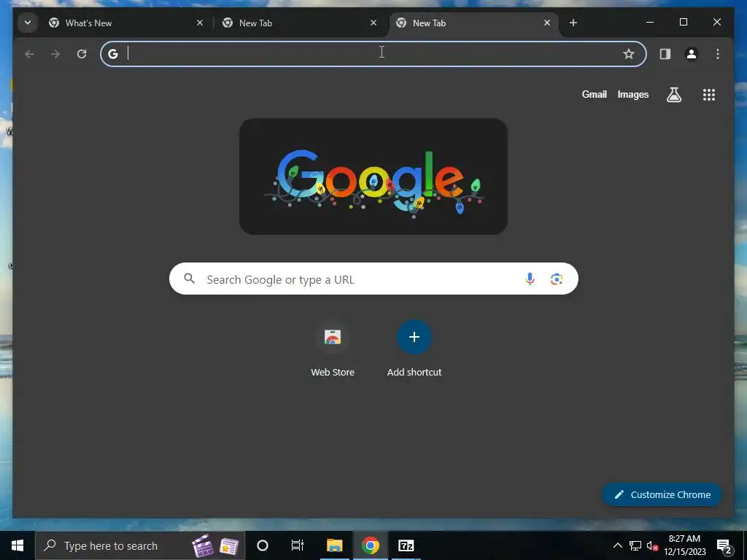Go back using the back arrow
The width and height of the screenshot is (747, 560).
click(x=29, y=54)
